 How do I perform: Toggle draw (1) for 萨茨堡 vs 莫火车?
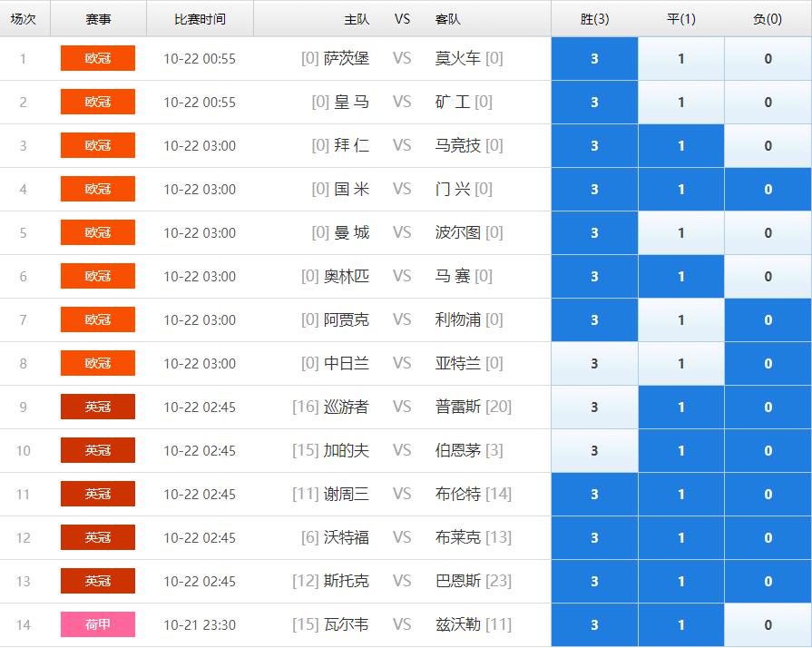(x=681, y=58)
